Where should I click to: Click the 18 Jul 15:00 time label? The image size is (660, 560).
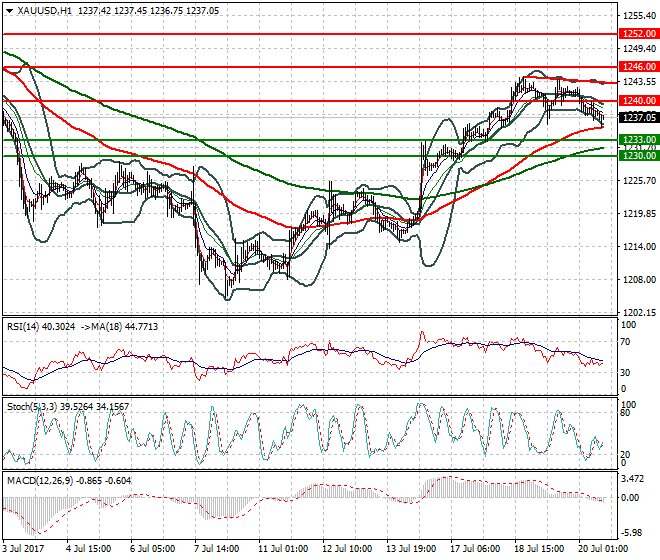point(539,549)
